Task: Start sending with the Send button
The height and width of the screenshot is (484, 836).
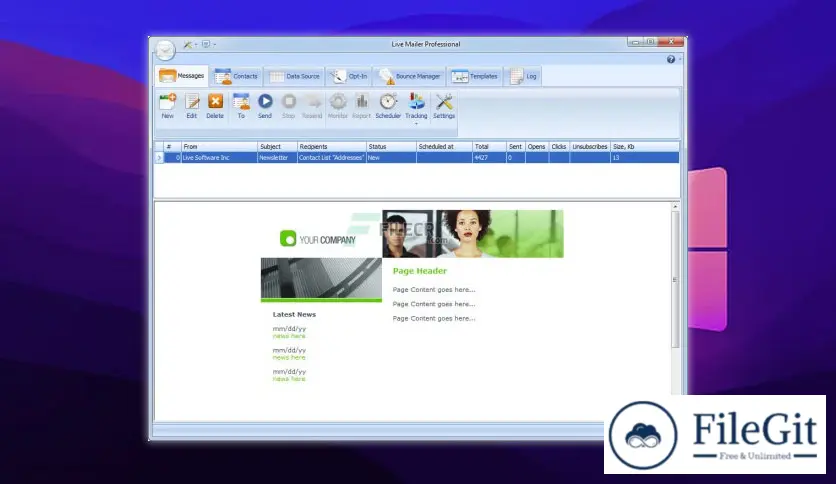Action: [265, 106]
